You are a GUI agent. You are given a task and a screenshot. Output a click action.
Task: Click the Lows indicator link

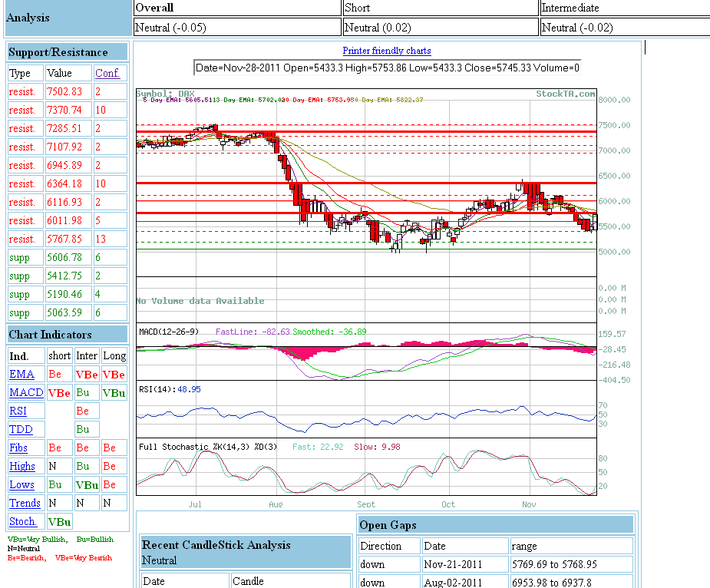pos(21,485)
